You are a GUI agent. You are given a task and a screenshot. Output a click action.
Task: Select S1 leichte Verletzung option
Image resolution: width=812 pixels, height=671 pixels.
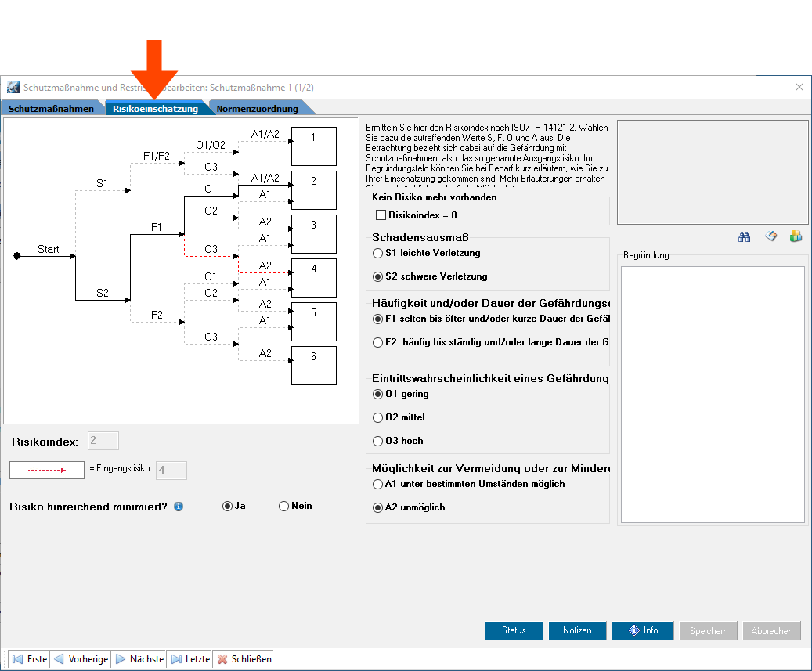point(378,253)
